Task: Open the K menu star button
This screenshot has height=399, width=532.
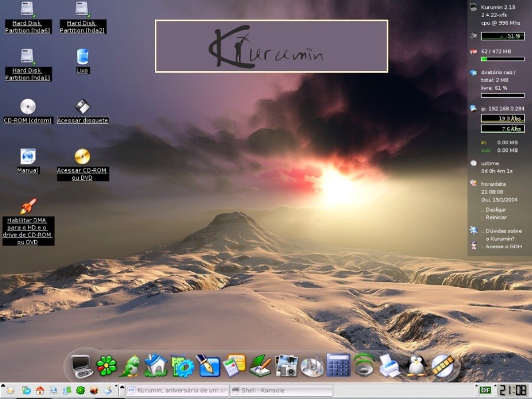Action: tap(10, 390)
